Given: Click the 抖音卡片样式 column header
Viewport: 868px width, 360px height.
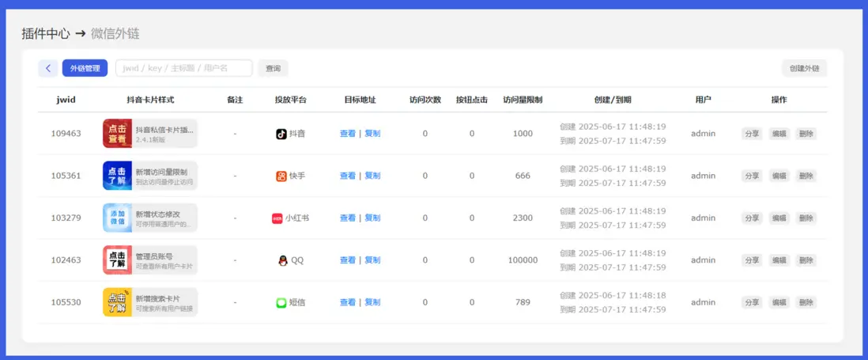Looking at the screenshot, I should click(150, 100).
